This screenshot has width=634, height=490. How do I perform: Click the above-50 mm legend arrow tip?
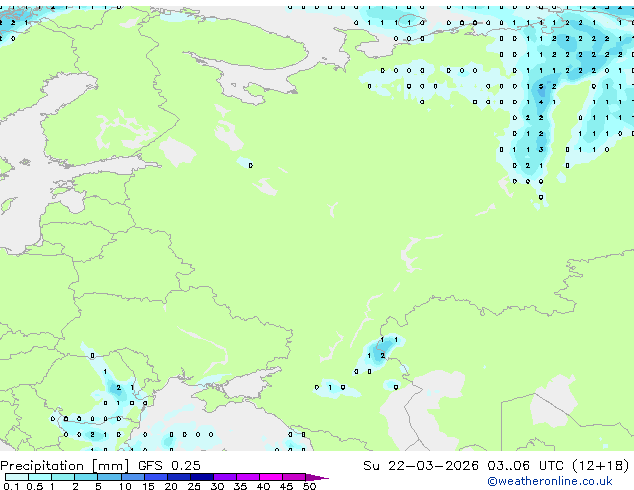(x=317, y=477)
